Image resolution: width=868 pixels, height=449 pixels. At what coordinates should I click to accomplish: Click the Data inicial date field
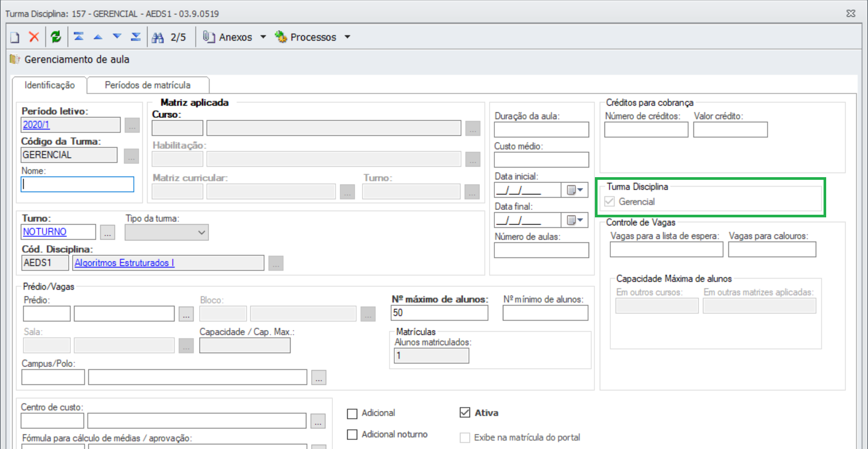(528, 190)
